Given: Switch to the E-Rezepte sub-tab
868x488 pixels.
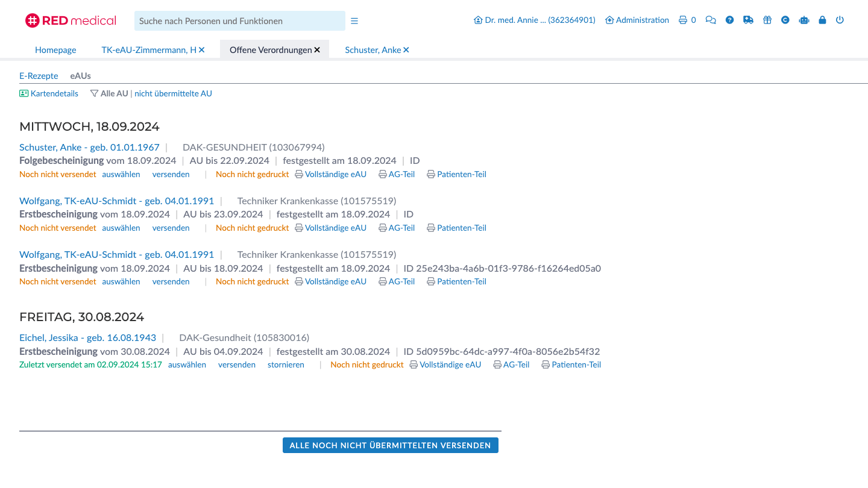Looking at the screenshot, I should point(39,76).
